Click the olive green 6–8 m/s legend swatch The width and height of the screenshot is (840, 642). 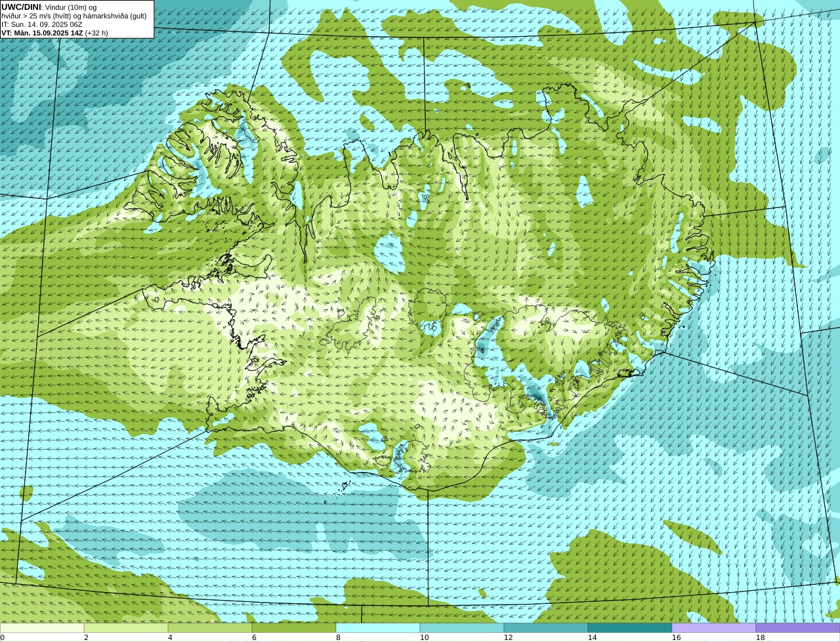(x=294, y=628)
